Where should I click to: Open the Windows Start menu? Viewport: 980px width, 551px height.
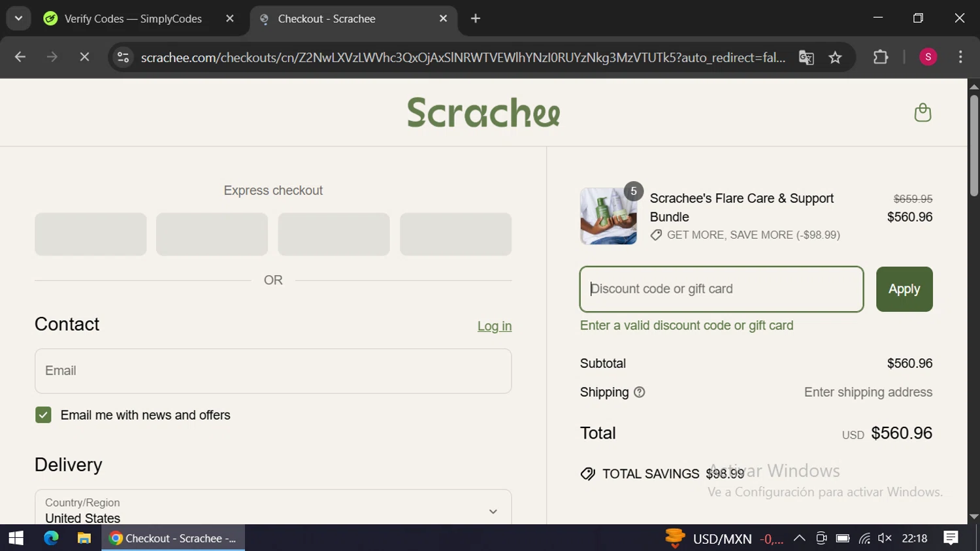coord(16,538)
